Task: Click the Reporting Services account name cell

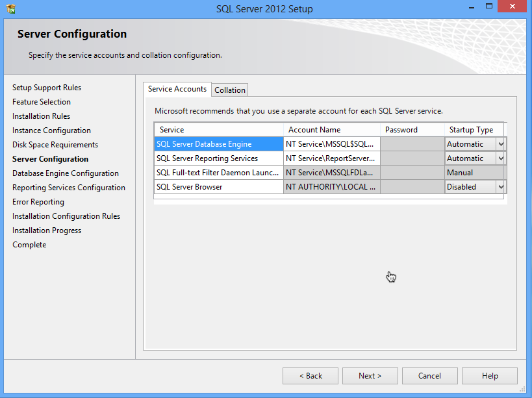Action: [x=331, y=158]
